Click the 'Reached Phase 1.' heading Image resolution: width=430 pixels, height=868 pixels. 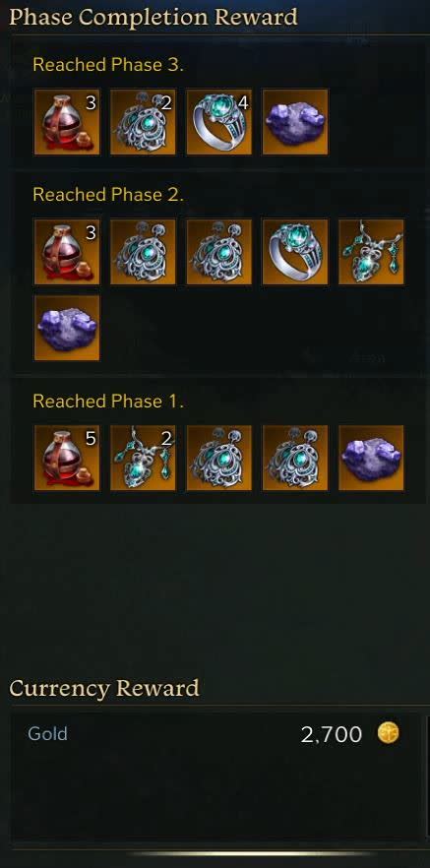point(108,402)
